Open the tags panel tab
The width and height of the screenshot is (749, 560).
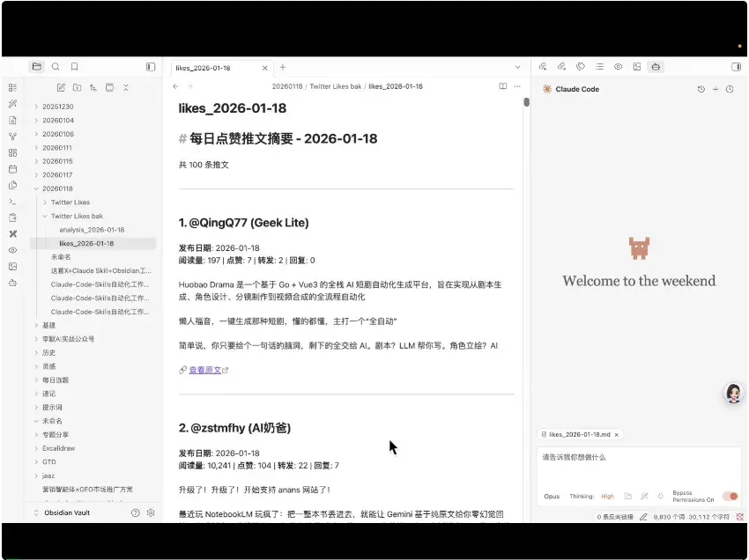click(x=581, y=67)
